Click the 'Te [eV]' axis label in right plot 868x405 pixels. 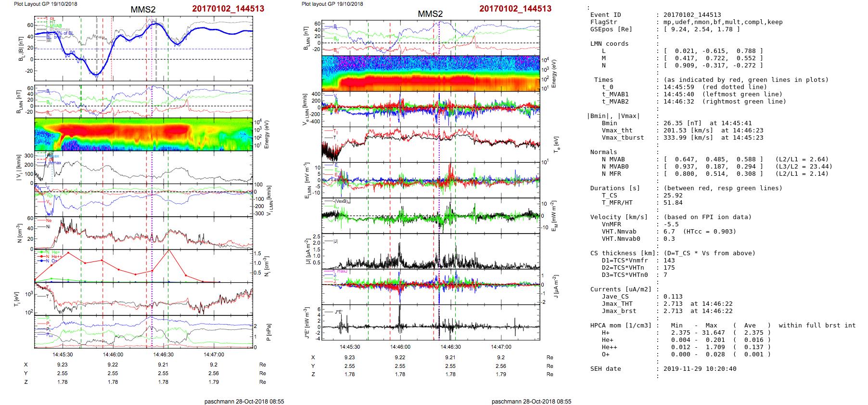pos(556,144)
